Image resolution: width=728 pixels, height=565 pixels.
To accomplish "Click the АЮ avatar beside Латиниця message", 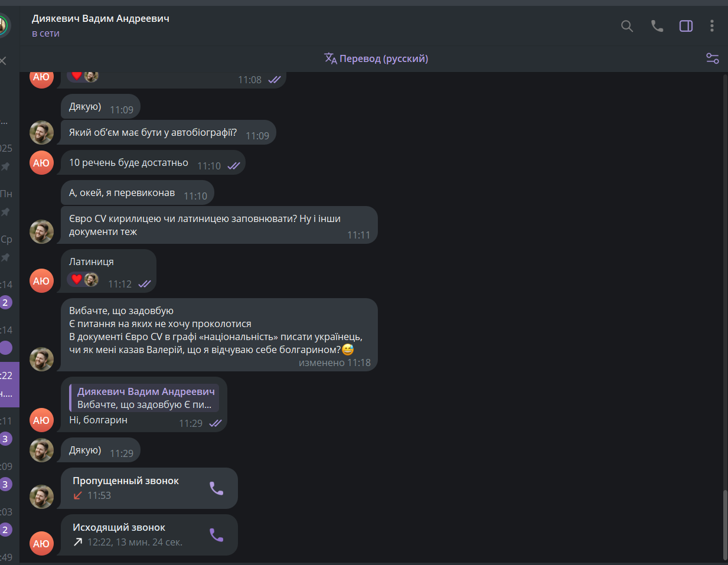I will 41,280.
